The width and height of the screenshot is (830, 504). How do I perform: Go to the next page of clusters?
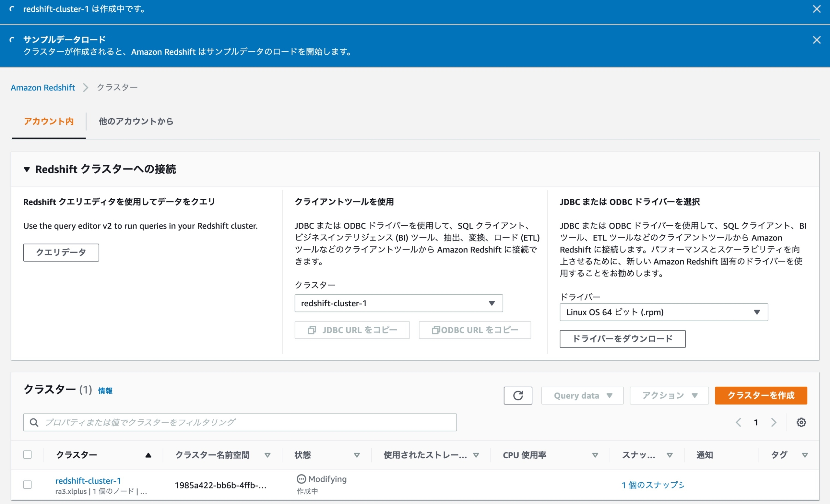point(773,422)
